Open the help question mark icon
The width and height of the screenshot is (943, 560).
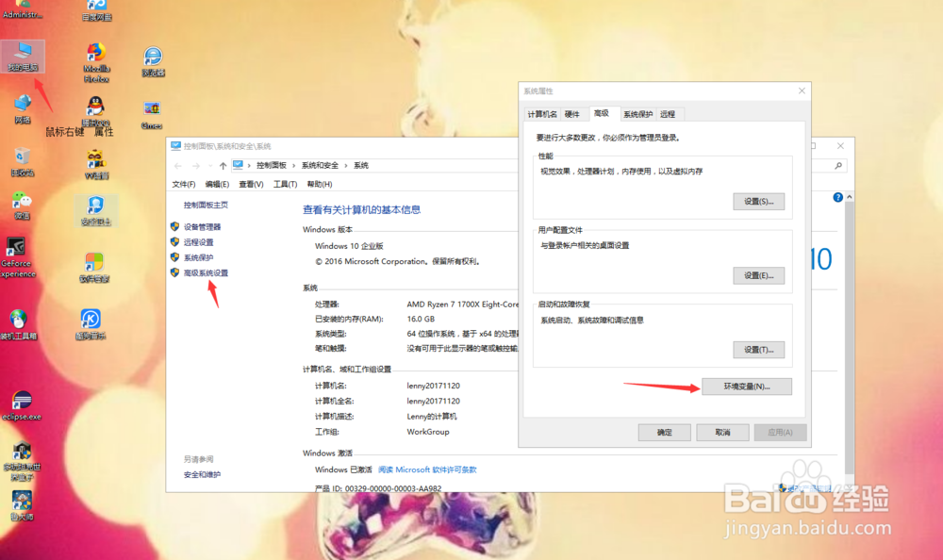837,197
